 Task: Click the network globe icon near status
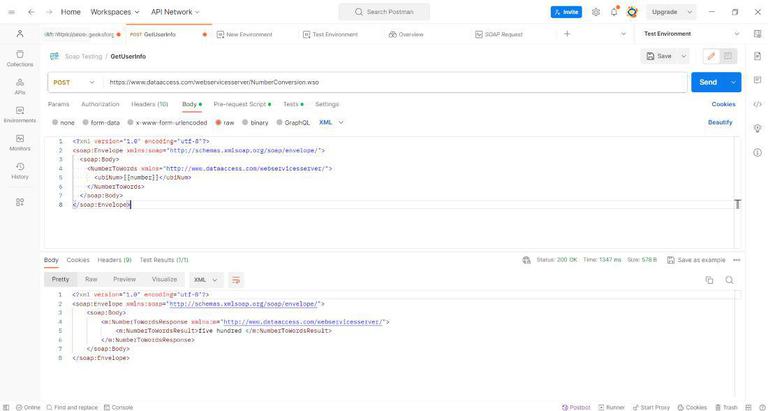pyautogui.click(x=527, y=260)
